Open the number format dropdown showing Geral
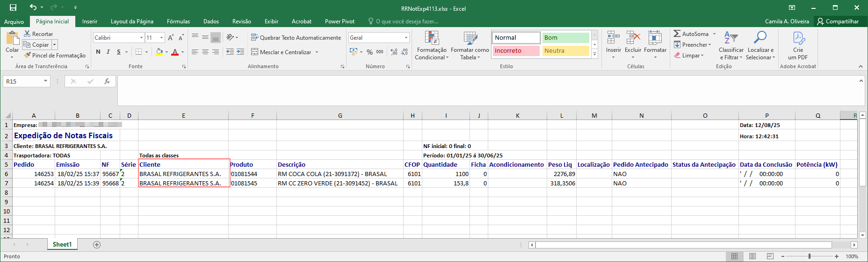This screenshot has width=868, height=262. tap(406, 38)
